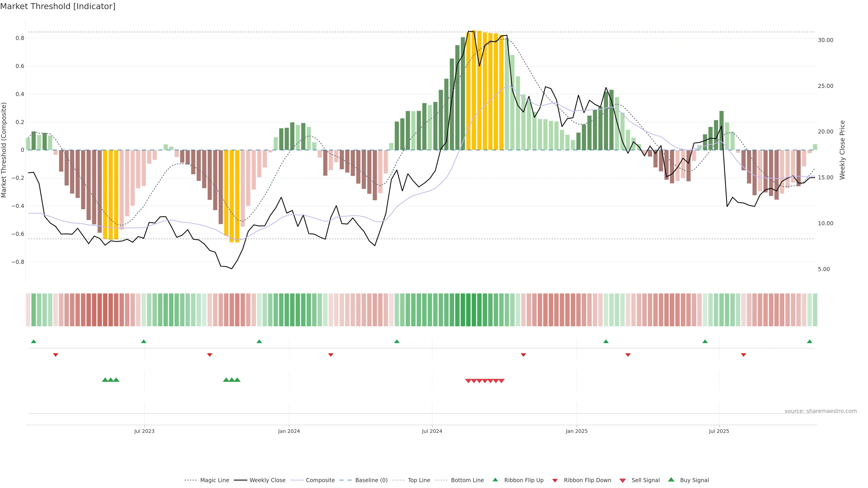The height and width of the screenshot is (488, 868).
Task: Click the Market Threshold [Indicator] title
Action: point(58,6)
